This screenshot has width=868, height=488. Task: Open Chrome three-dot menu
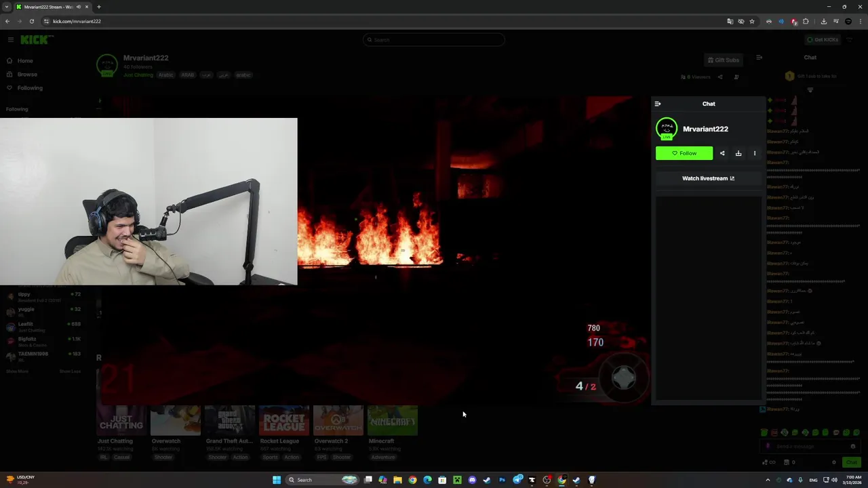(860, 21)
